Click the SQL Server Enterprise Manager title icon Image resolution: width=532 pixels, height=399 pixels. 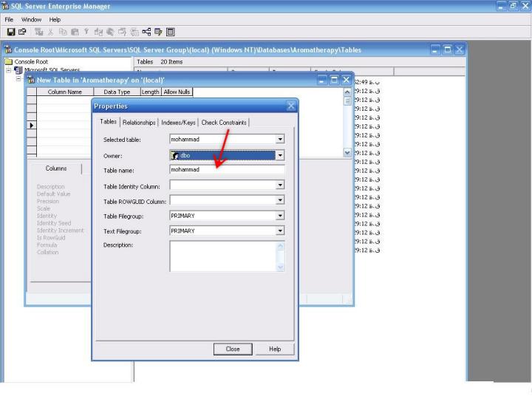(x=5, y=6)
